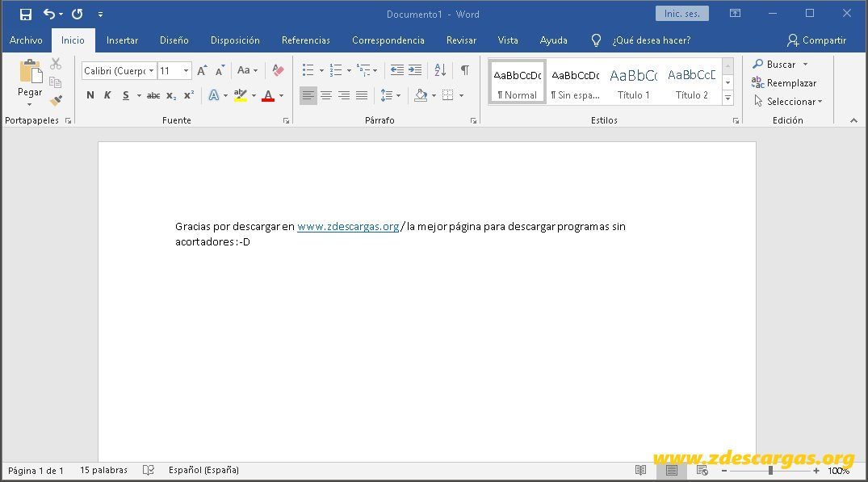Open the line spacing dropdown
The width and height of the screenshot is (868, 482).
(x=390, y=95)
